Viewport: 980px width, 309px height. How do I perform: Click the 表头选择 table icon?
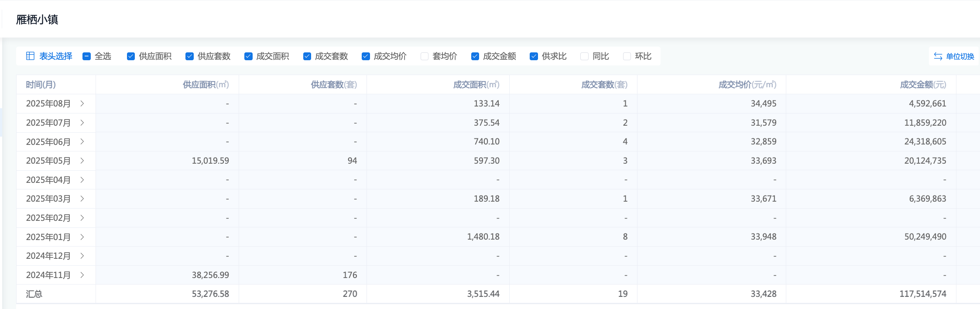click(30, 56)
